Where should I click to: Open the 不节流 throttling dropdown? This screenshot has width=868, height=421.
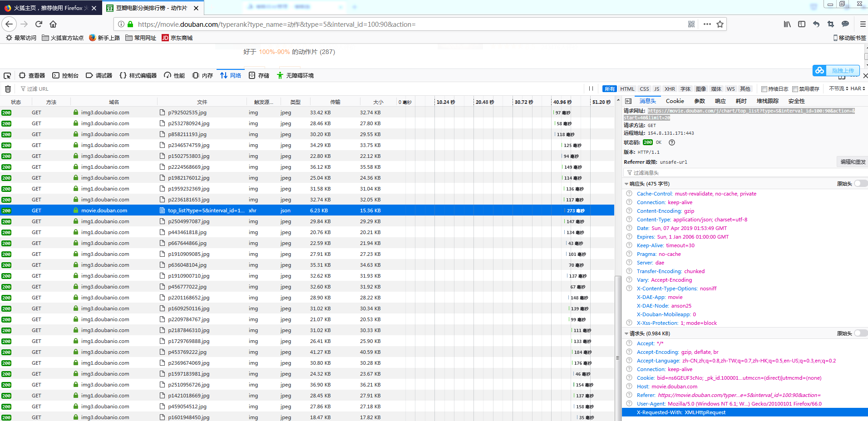(838, 88)
